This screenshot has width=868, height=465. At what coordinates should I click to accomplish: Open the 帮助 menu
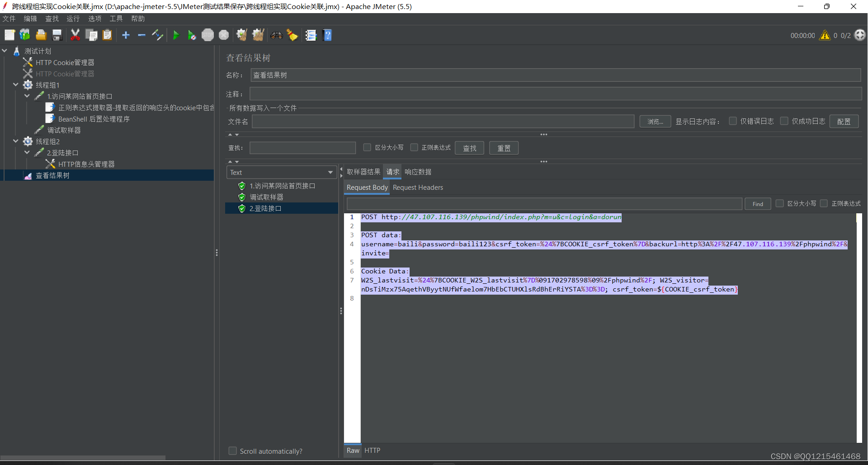coord(138,19)
